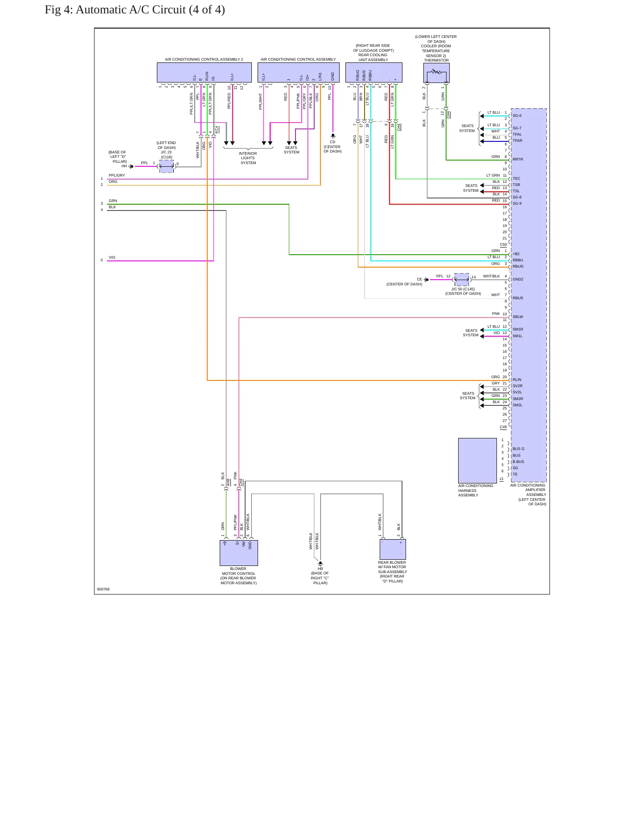Click the title 'Fig 4: Automatic A/C Circuit (4 of 4)'

(135, 10)
